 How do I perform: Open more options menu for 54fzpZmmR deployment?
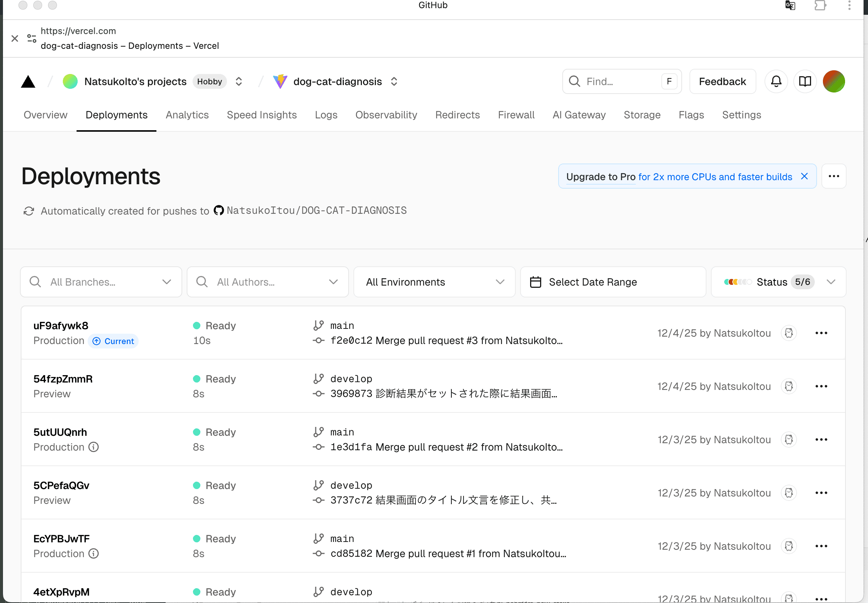821,387
